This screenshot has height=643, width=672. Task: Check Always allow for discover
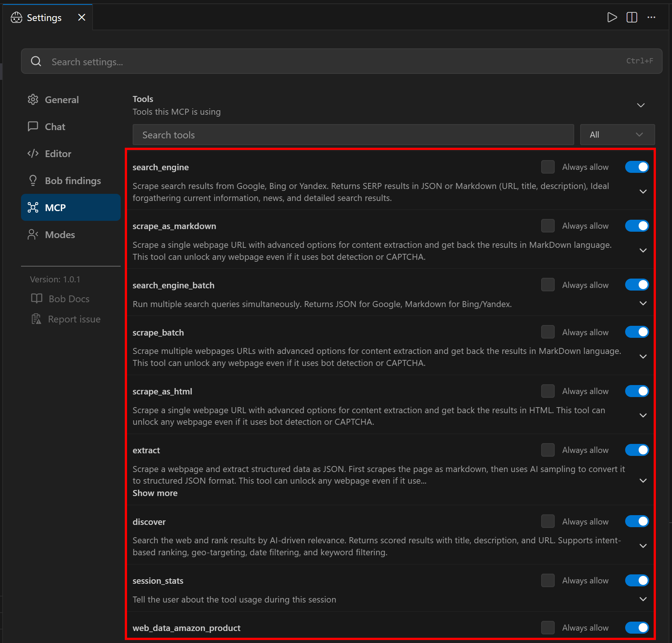[548, 521]
